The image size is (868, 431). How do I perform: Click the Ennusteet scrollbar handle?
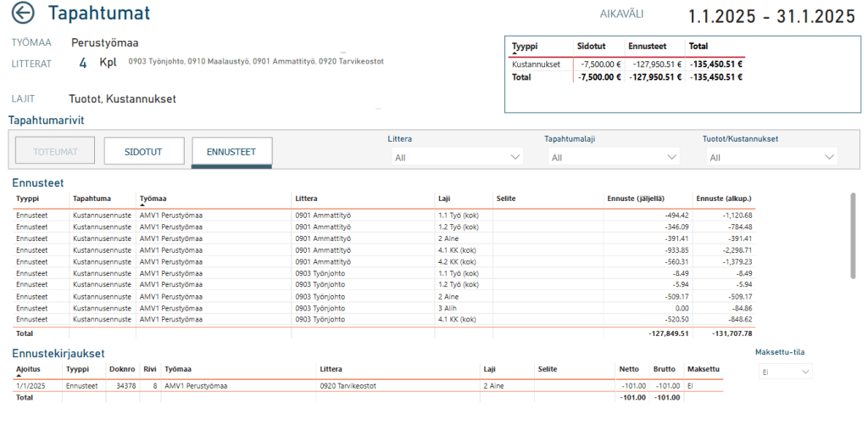853,235
